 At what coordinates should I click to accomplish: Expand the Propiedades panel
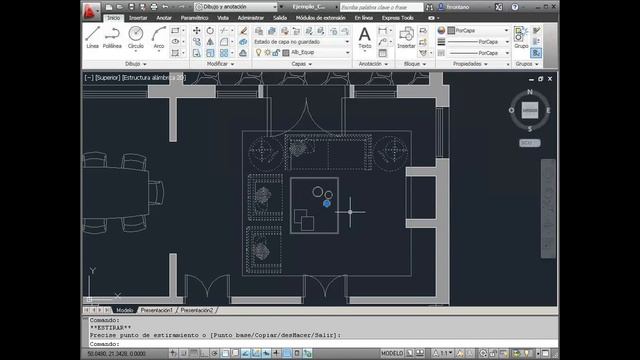[x=470, y=64]
